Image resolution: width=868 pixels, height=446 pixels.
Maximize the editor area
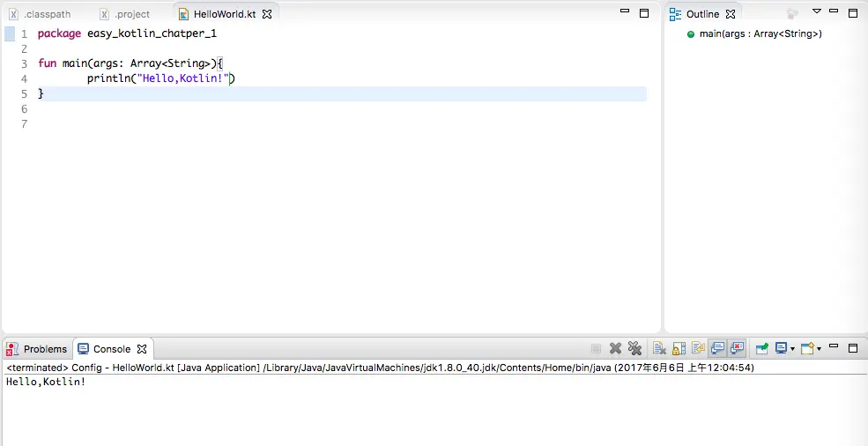click(x=644, y=13)
